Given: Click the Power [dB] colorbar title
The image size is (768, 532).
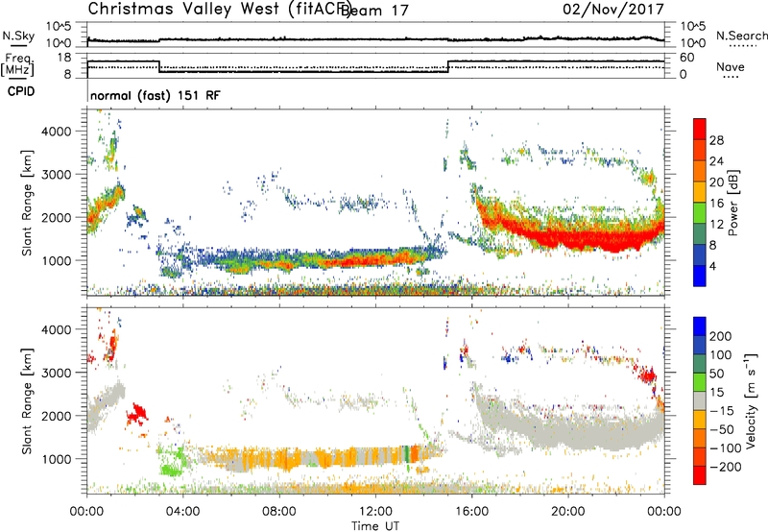Looking at the screenshot, I should [x=732, y=203].
